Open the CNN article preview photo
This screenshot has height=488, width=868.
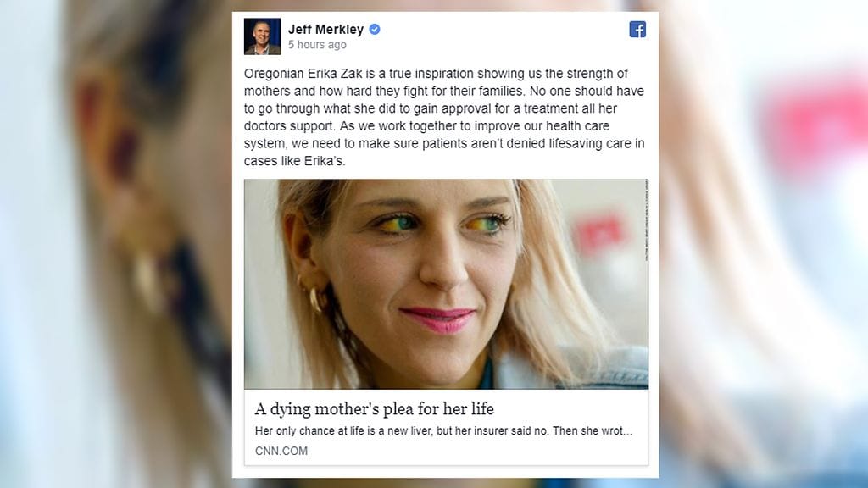pyautogui.click(x=446, y=284)
